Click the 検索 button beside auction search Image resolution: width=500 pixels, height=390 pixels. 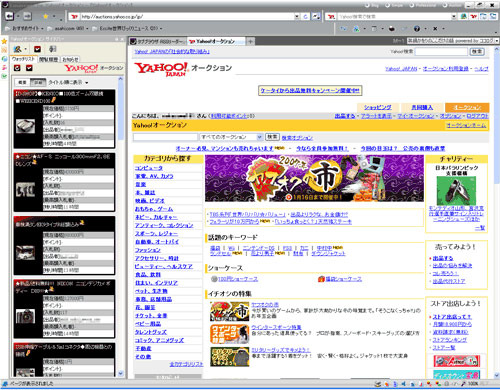[x=272, y=137]
